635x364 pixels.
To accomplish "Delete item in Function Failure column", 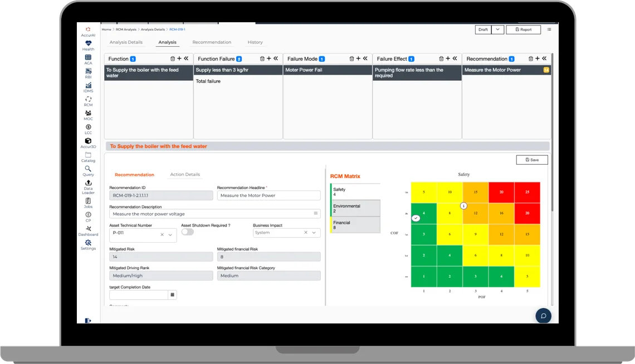I will pos(262,58).
